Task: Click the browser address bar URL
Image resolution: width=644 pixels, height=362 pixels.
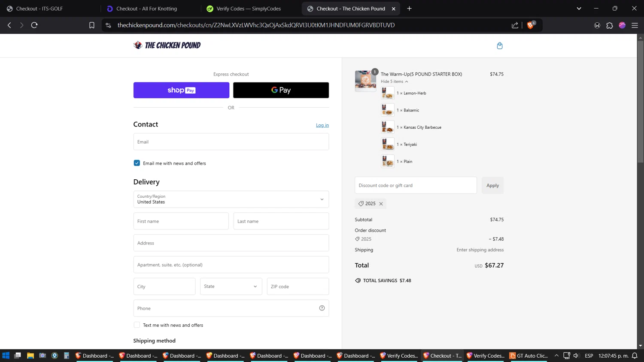Action: (x=256, y=25)
